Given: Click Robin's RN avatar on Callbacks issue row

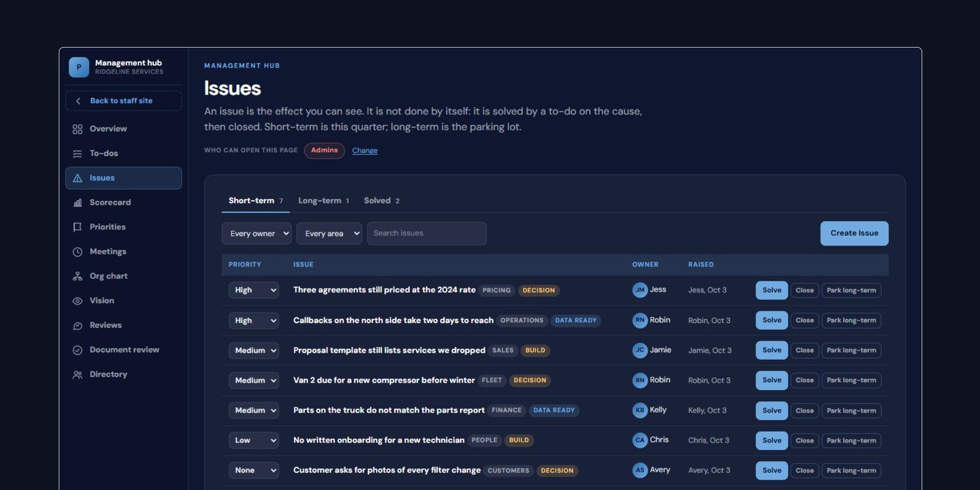Looking at the screenshot, I should pos(640,320).
